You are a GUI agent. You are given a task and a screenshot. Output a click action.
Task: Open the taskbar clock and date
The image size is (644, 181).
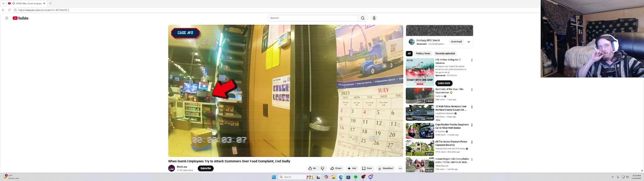click(x=636, y=177)
